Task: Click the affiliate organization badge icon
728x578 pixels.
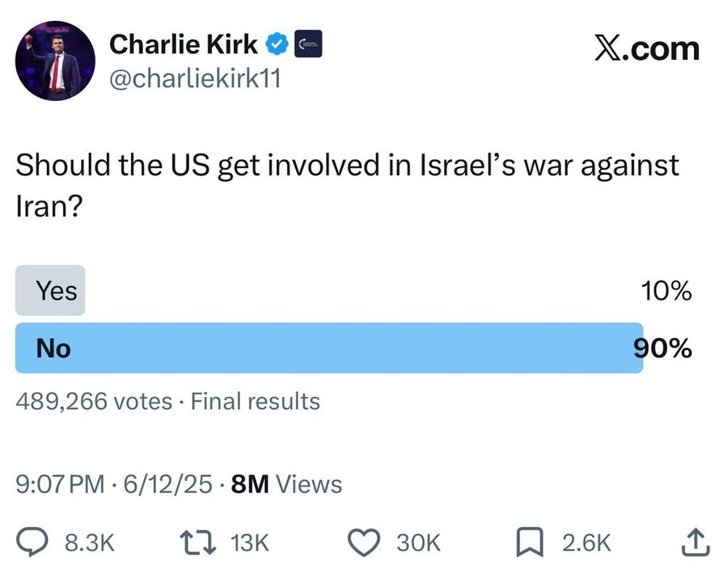Action: (308, 44)
